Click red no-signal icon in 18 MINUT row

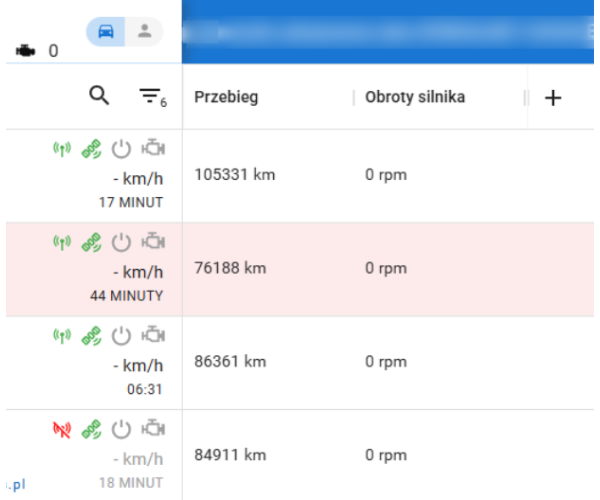(62, 430)
